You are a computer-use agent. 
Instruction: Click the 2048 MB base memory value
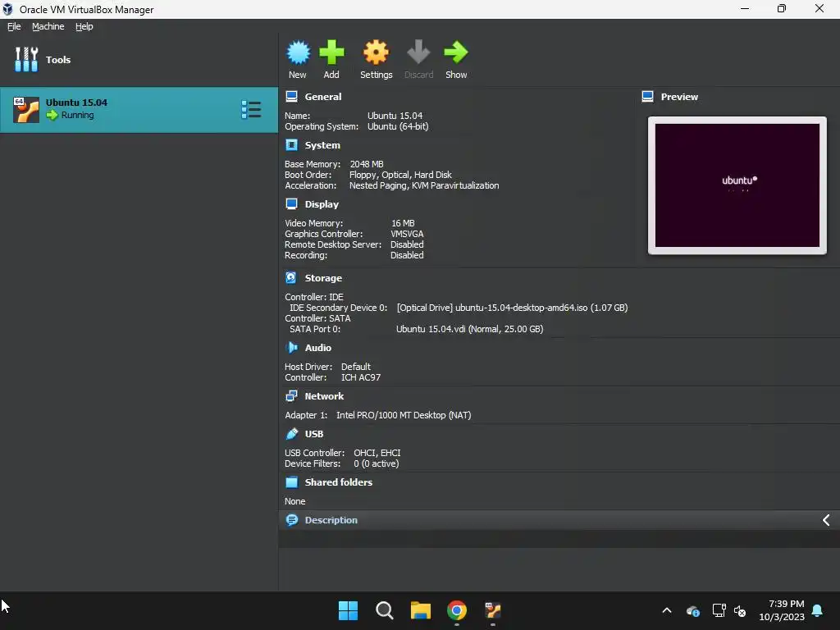point(367,164)
